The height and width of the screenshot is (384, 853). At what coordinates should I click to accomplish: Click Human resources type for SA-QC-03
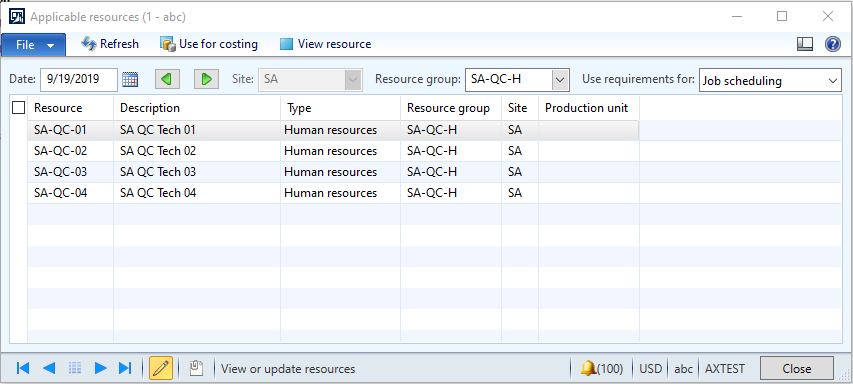[x=341, y=172]
